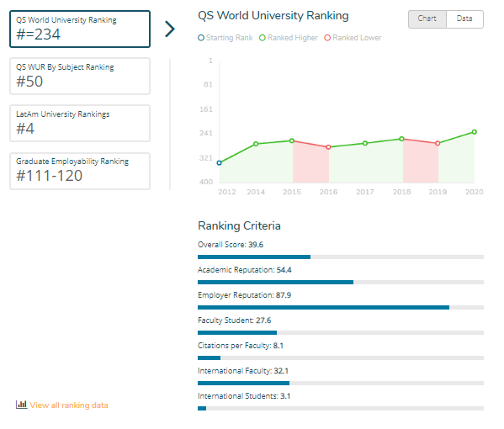Click the International Faculty progress bar
Image resolution: width=504 pixels, height=429 pixels.
[x=341, y=383]
